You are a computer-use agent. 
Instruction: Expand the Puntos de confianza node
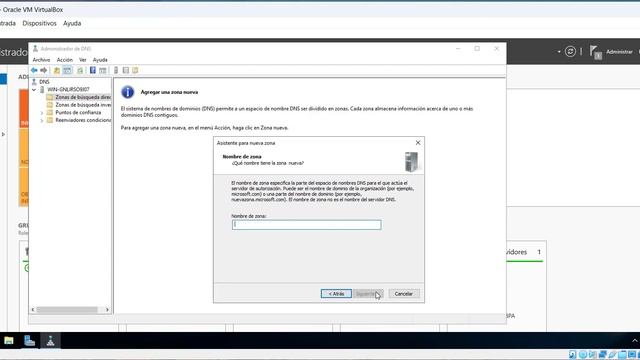(42, 113)
